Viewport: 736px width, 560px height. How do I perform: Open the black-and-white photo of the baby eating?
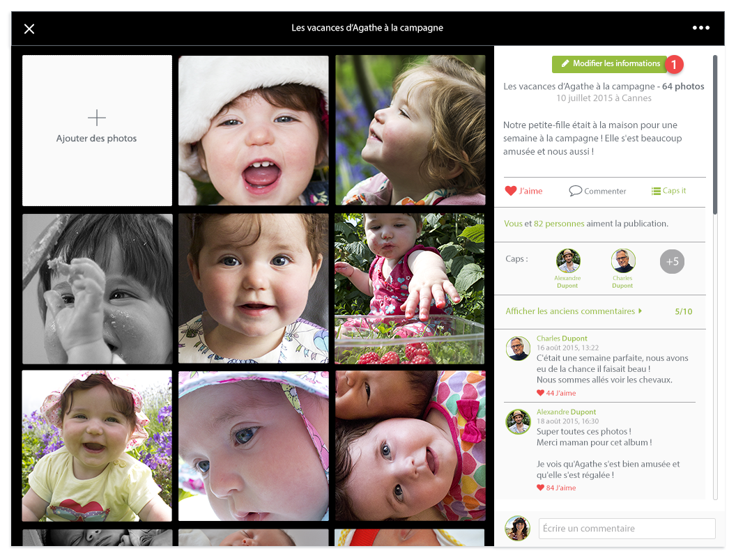97,289
